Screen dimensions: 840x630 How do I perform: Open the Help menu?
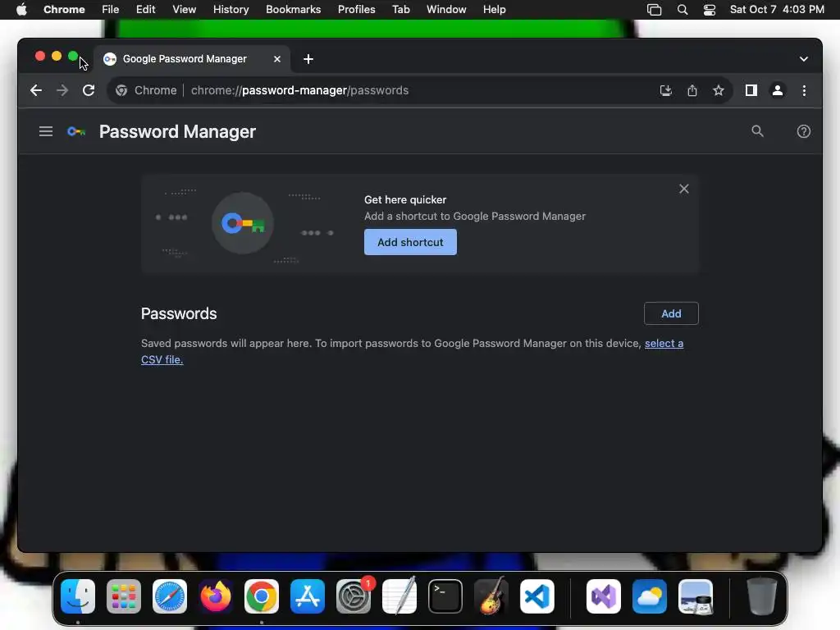click(494, 10)
